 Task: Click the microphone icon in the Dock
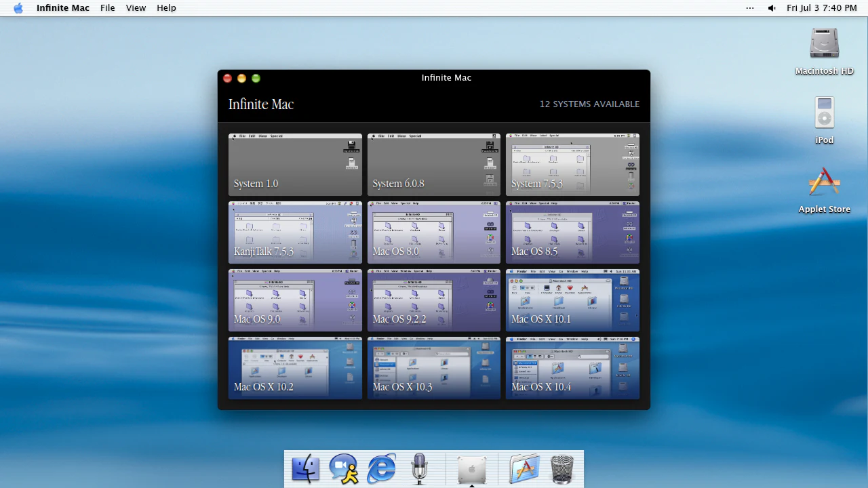click(x=419, y=468)
